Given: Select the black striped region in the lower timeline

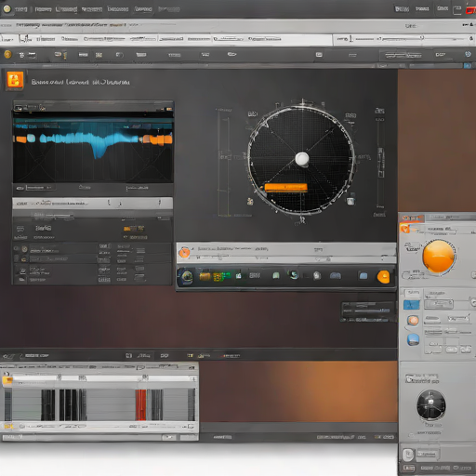Looking at the screenshot, I should click(63, 404).
